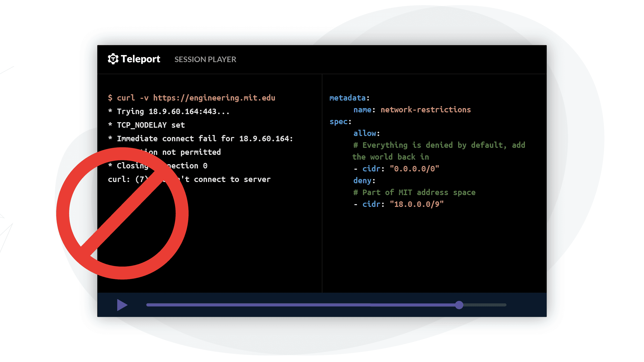Click the play button in player bar

[x=122, y=305]
